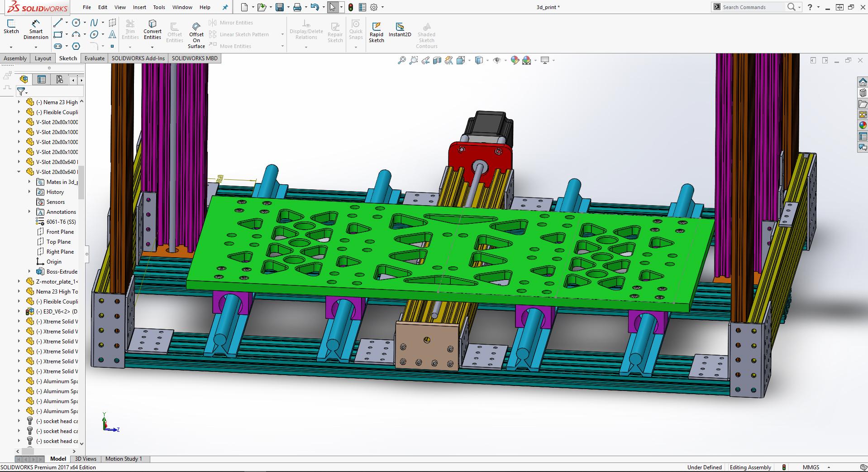Open View Palette task pane tab

point(863,115)
